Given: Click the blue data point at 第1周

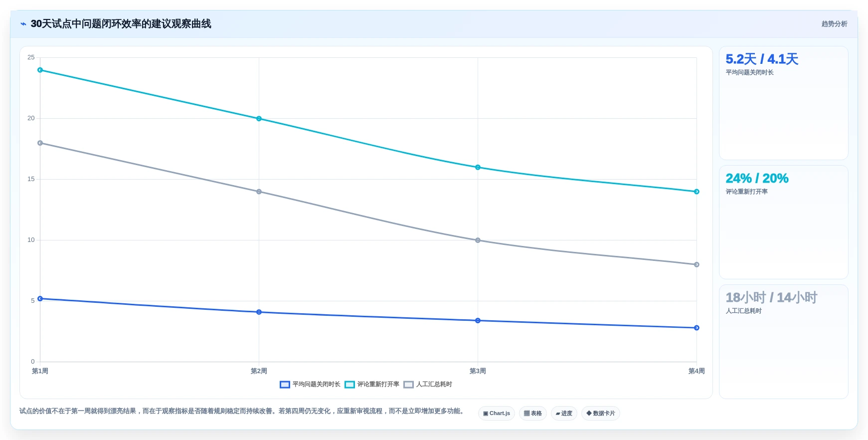Looking at the screenshot, I should [40, 299].
